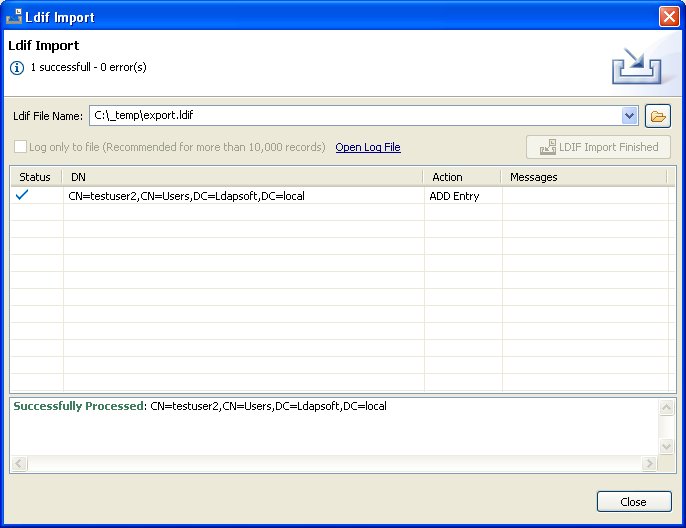The image size is (686, 528).
Task: Click inside the Ldif File Name field
Action: (354, 116)
